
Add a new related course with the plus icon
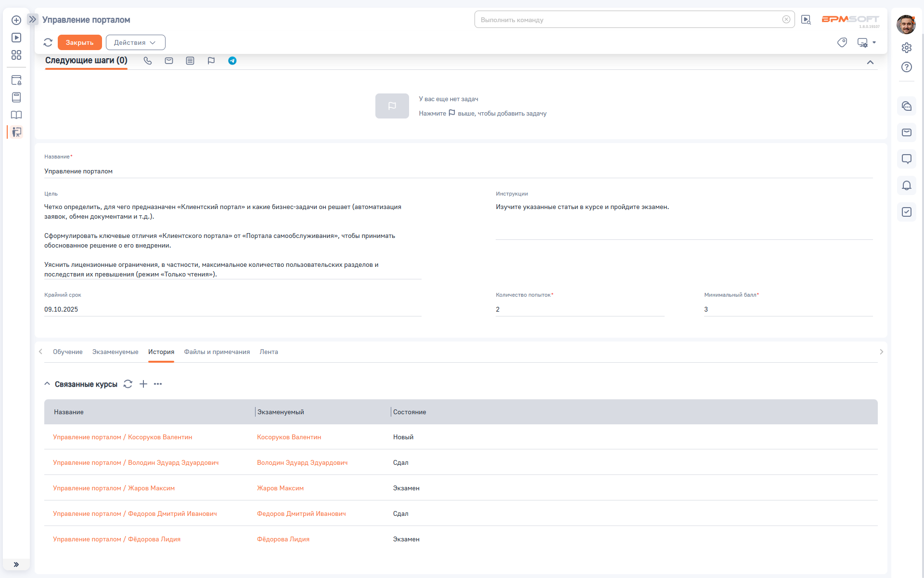click(143, 384)
